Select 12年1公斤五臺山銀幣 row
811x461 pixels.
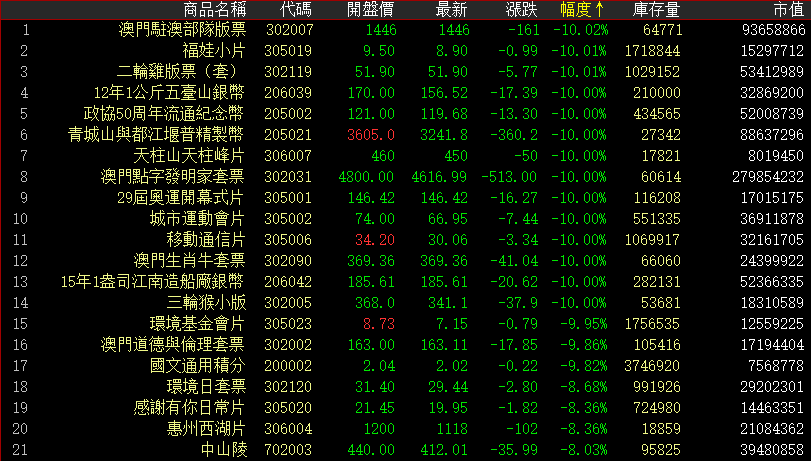pyautogui.click(x=406, y=93)
